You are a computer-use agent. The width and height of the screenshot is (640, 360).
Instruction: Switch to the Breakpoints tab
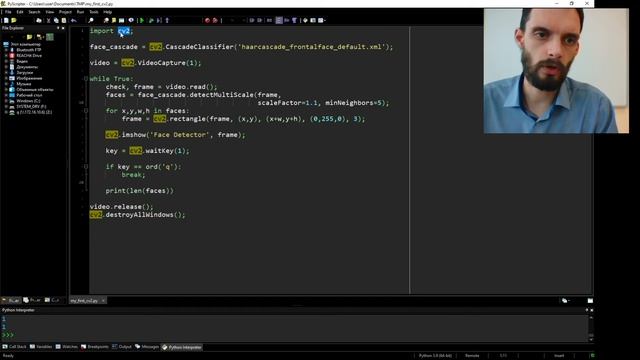(95, 347)
